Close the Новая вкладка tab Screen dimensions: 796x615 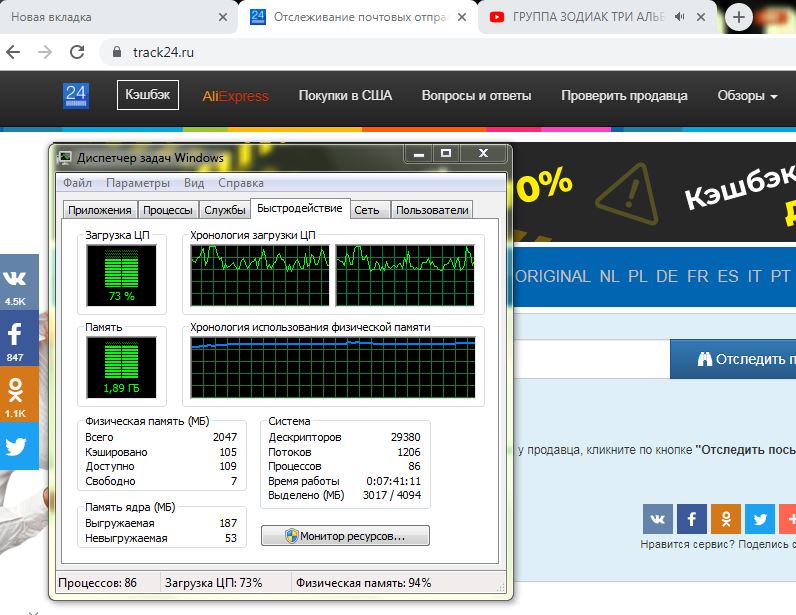(222, 17)
